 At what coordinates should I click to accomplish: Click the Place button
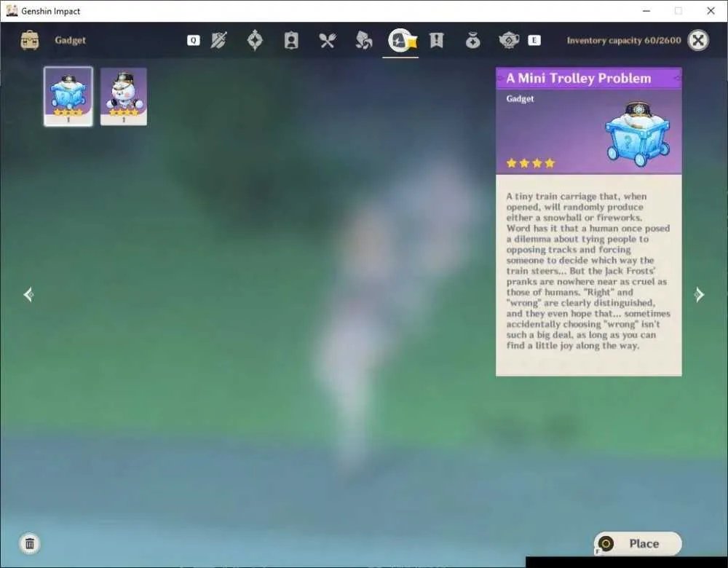tap(638, 543)
